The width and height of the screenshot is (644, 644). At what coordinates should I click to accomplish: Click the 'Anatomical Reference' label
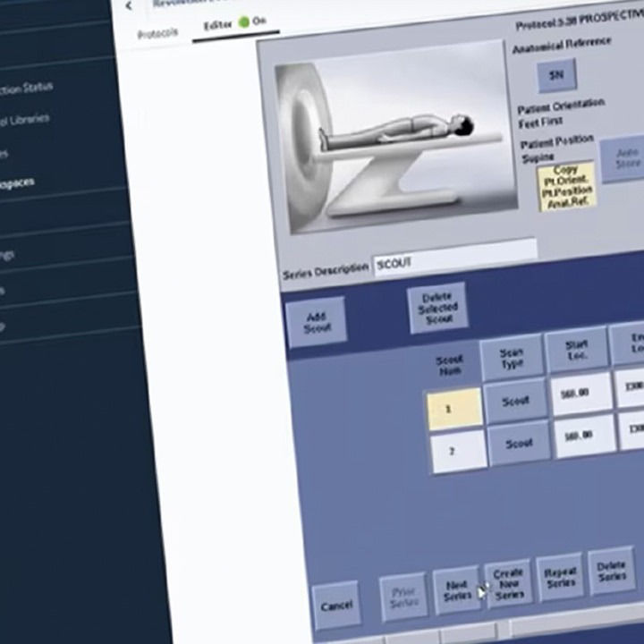tap(562, 45)
